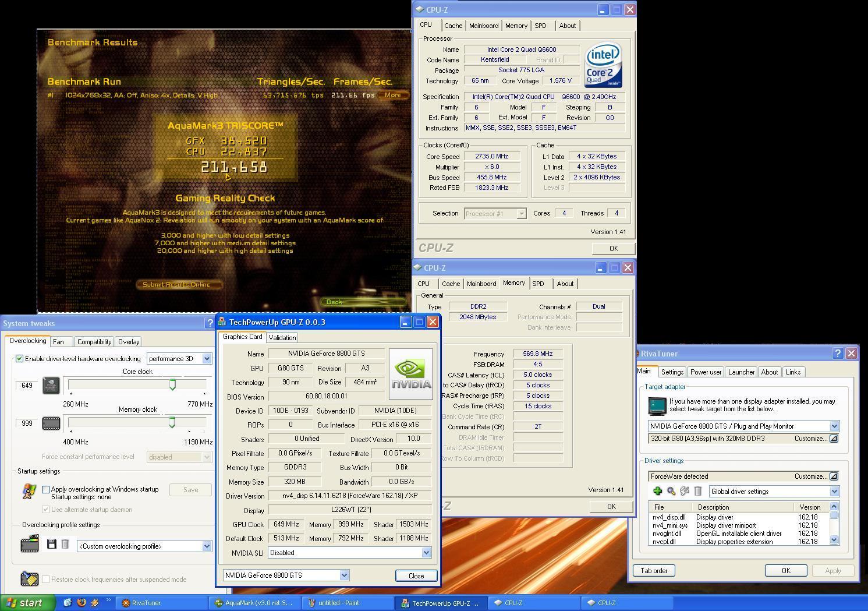Open Customize arrow icon for ForceWare detected row
This screenshot has height=611, width=868.
tap(834, 476)
